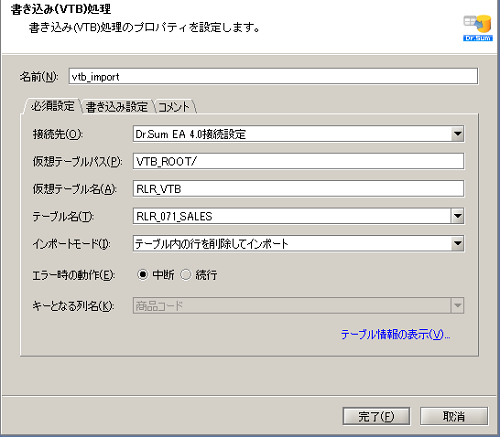Select the 必須設定 tab
The height and width of the screenshot is (437, 500).
[x=52, y=106]
